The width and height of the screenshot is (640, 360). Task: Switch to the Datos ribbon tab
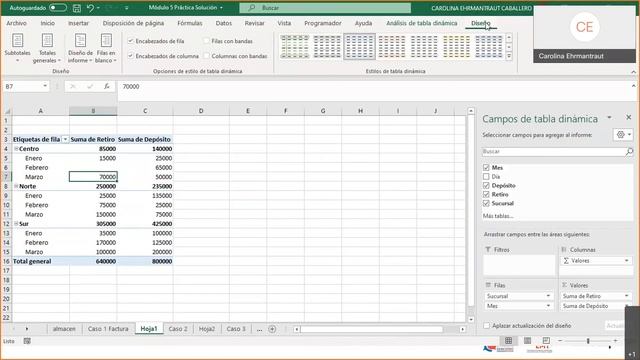[x=224, y=23]
